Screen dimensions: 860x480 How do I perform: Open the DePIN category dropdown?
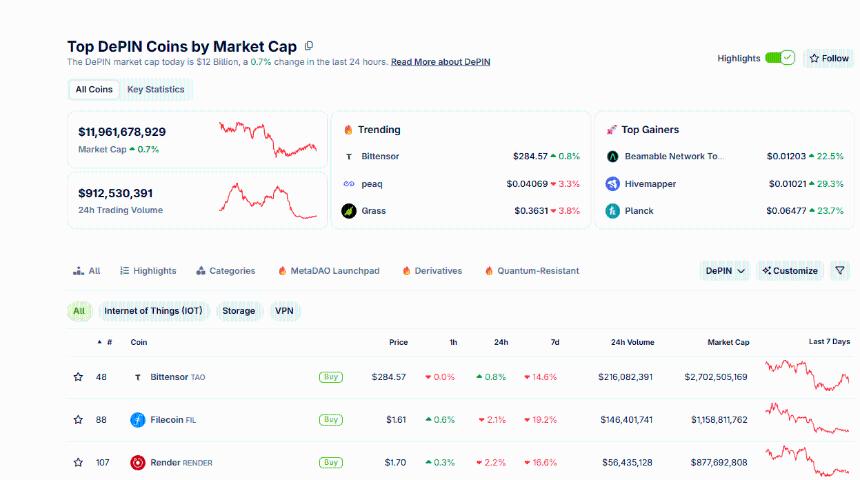point(725,271)
